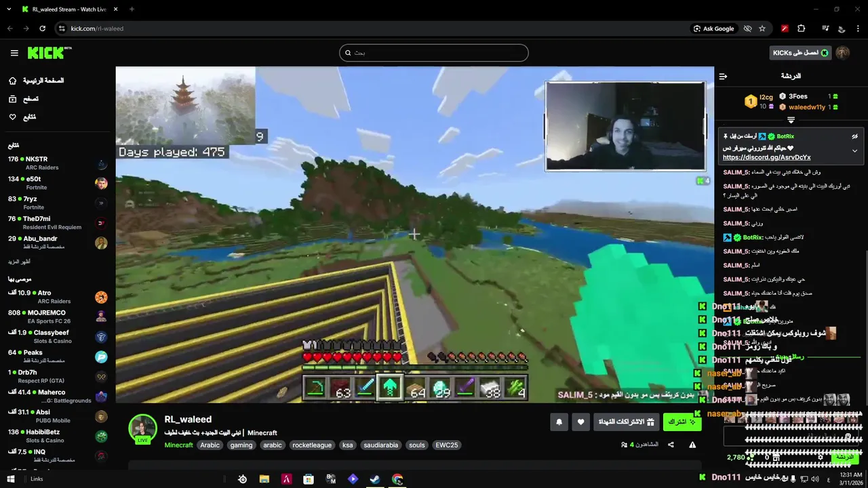Image resolution: width=868 pixels, height=488 pixels.
Task: Click the green Subscribe button
Action: [682, 422]
